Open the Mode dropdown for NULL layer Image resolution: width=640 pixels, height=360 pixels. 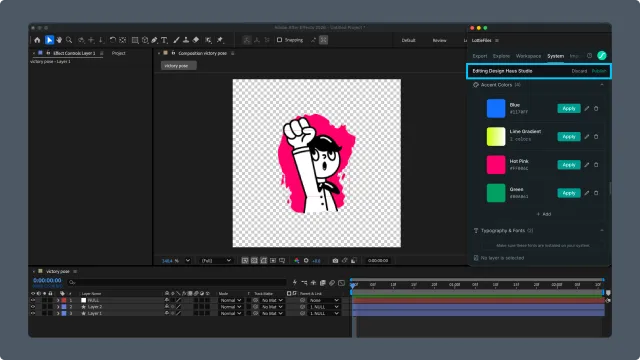(x=230, y=300)
